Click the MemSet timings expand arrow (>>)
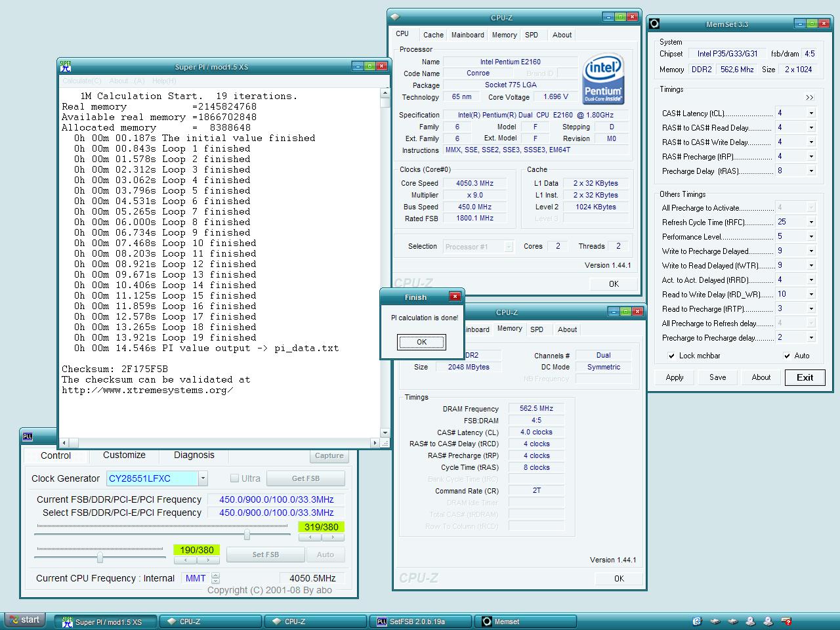The width and height of the screenshot is (840, 630). coord(810,97)
